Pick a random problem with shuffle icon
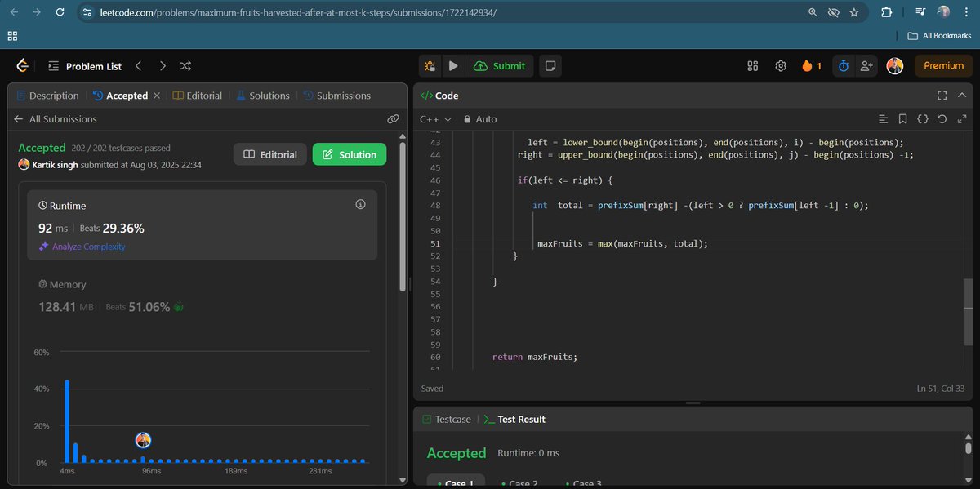This screenshot has height=489, width=980. [x=185, y=66]
